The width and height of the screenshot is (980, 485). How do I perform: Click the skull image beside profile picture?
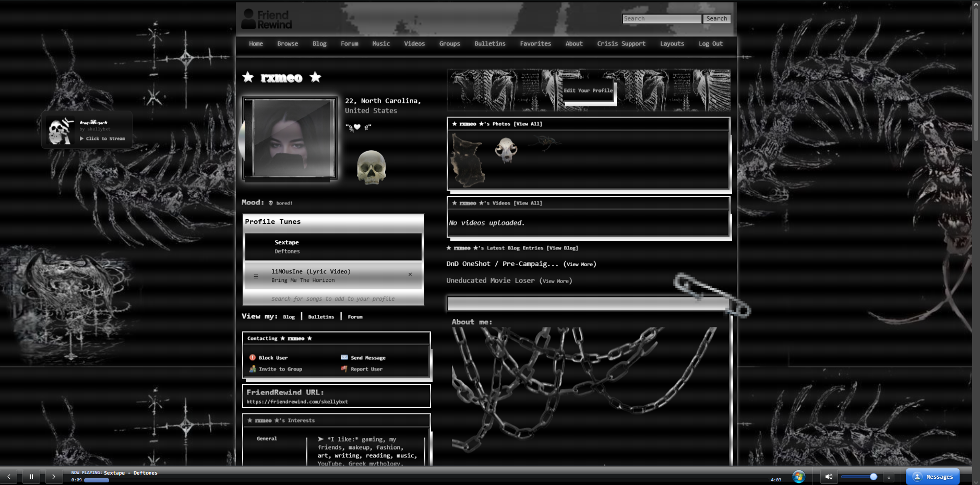pyautogui.click(x=371, y=168)
